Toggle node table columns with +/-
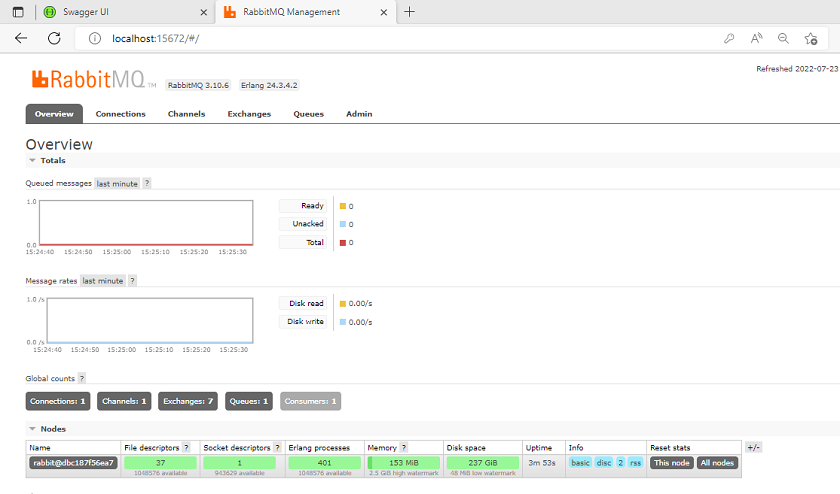 tap(753, 447)
